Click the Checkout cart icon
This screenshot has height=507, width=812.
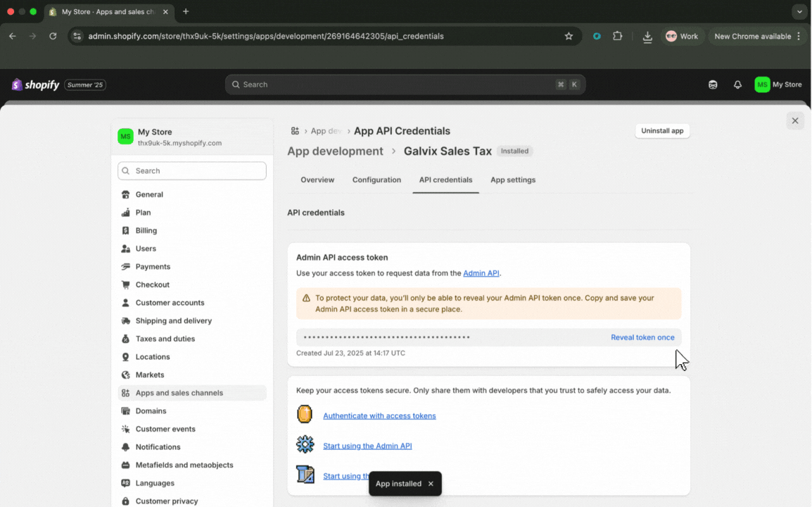125,284
